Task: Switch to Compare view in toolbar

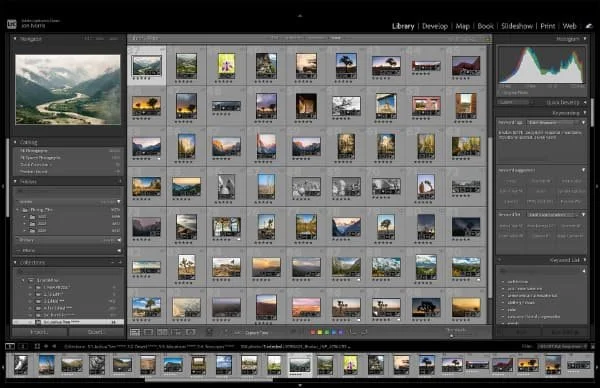Action: pyautogui.click(x=163, y=332)
